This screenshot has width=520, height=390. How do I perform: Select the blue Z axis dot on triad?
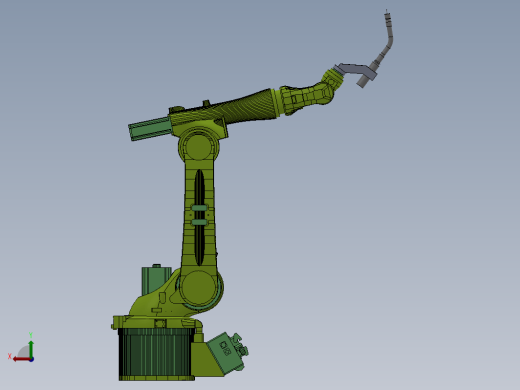coord(31,359)
